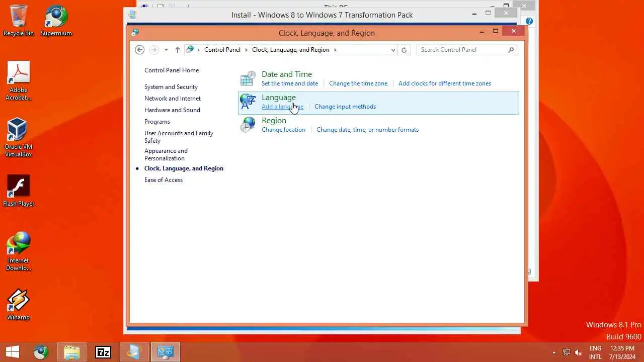Viewport: 644px width, 362px height.
Task: Launch Flash Player desktop shortcut
Action: pos(19,190)
